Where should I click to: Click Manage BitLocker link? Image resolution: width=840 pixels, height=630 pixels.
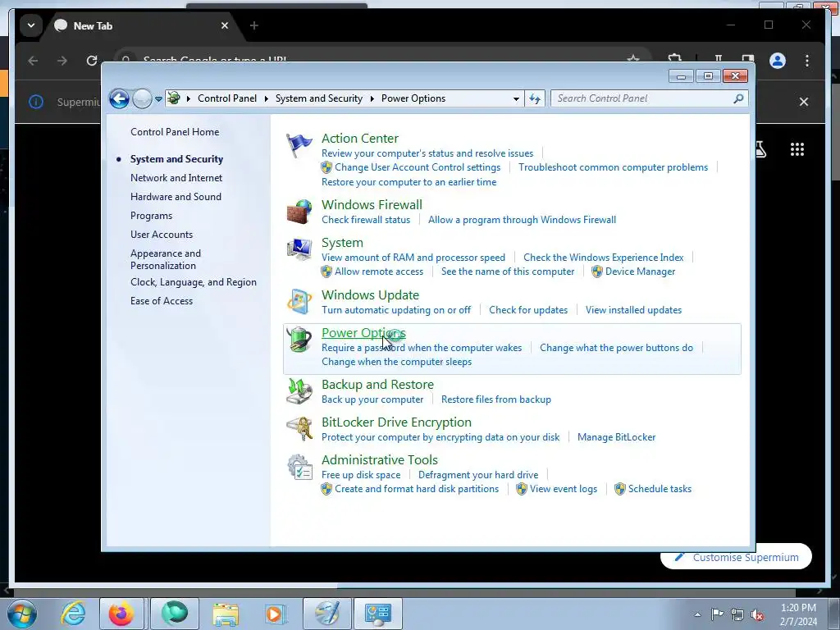coord(616,437)
